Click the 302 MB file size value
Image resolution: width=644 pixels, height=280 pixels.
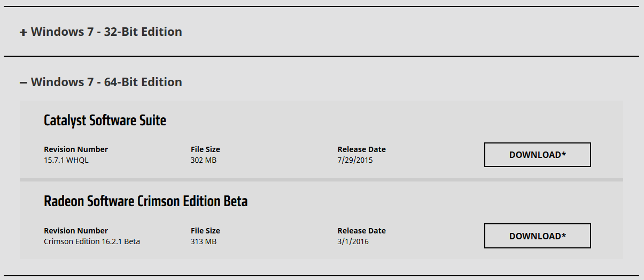click(x=204, y=160)
